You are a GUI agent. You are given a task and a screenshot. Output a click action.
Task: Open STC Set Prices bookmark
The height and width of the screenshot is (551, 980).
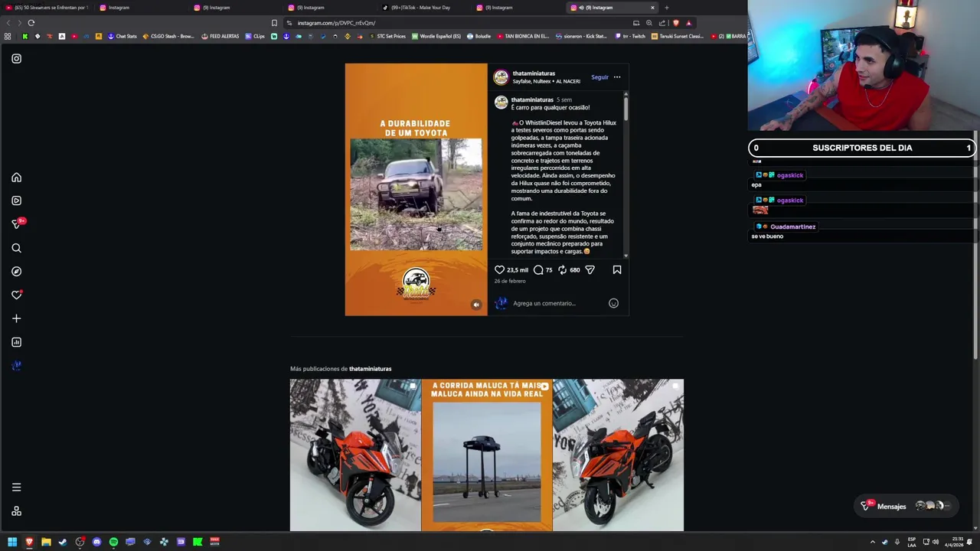[x=387, y=36]
